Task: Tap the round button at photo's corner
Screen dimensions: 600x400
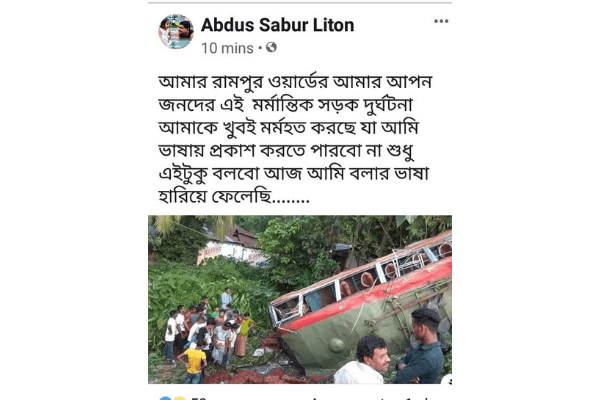Action: point(448,379)
